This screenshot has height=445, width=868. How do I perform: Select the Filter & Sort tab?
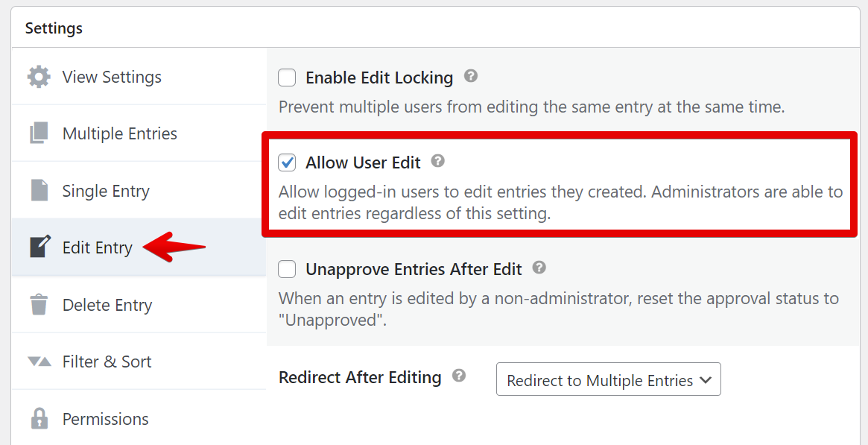coord(107,362)
